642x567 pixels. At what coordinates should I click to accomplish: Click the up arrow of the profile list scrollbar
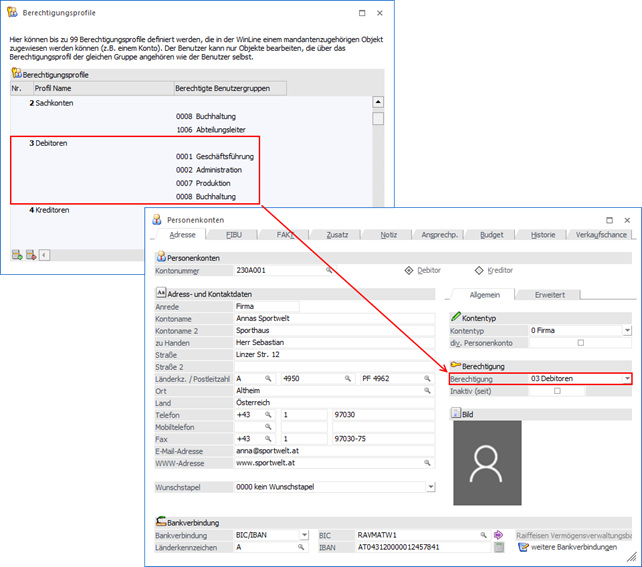(378, 102)
